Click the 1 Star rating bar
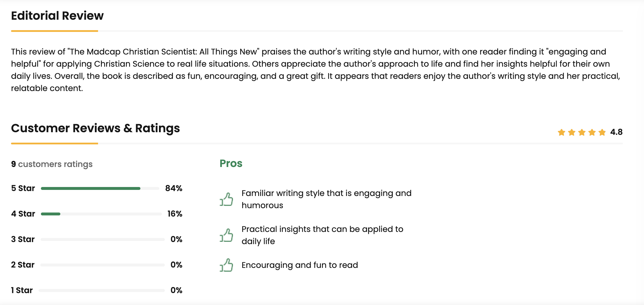 (102, 291)
